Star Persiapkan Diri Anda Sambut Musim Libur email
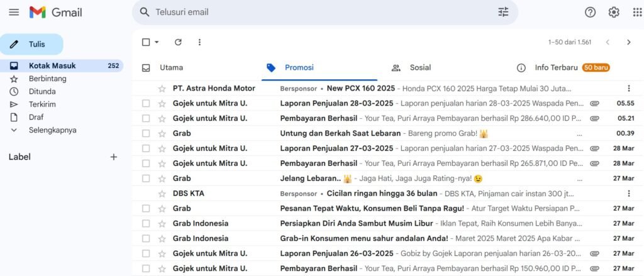 pos(162,223)
